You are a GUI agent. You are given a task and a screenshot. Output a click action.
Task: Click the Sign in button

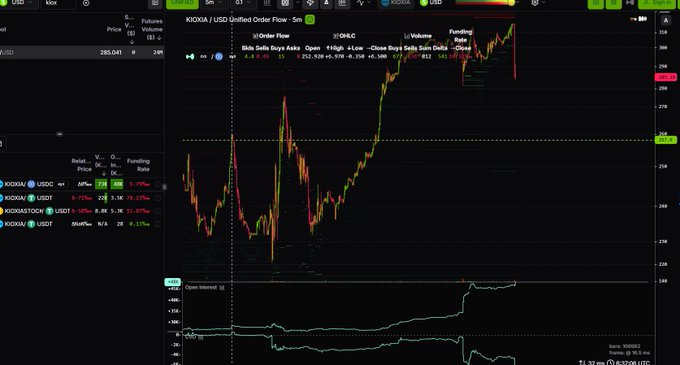(658, 3)
